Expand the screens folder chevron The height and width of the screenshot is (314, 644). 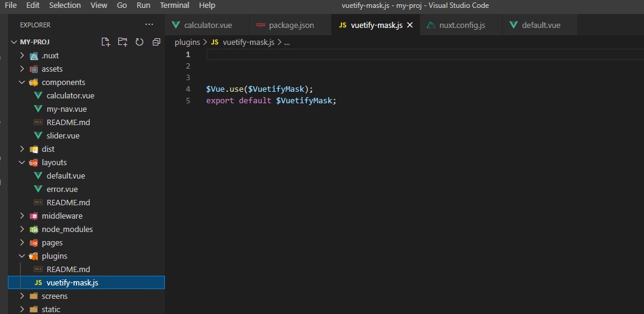22,296
